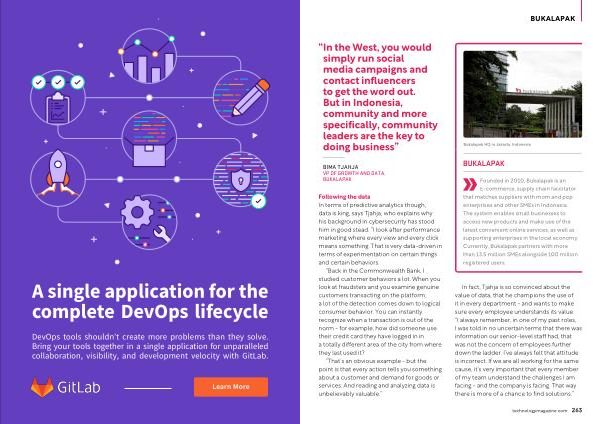
Task: Click the Bukalapak HQ photo
Action: click(x=522, y=94)
